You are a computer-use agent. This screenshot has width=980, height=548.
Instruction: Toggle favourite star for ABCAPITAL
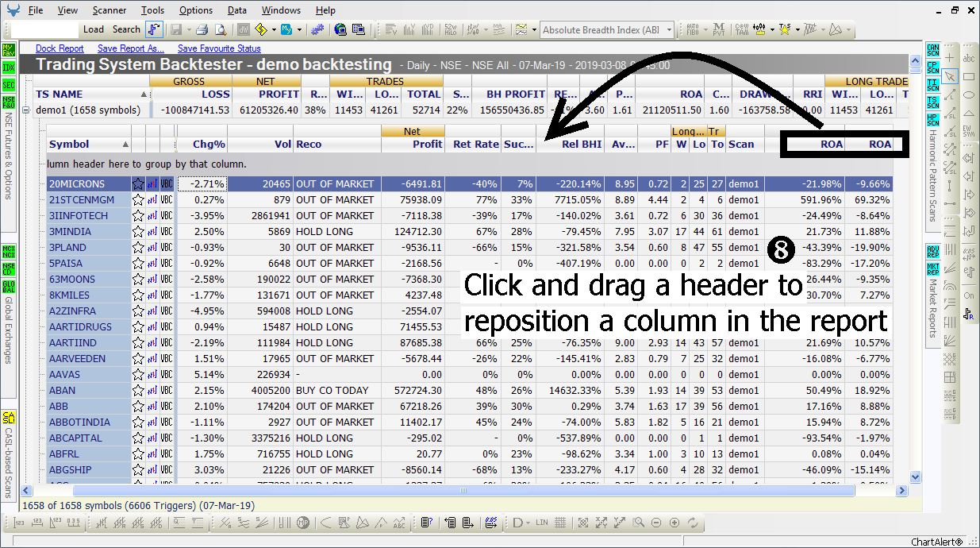pos(138,438)
